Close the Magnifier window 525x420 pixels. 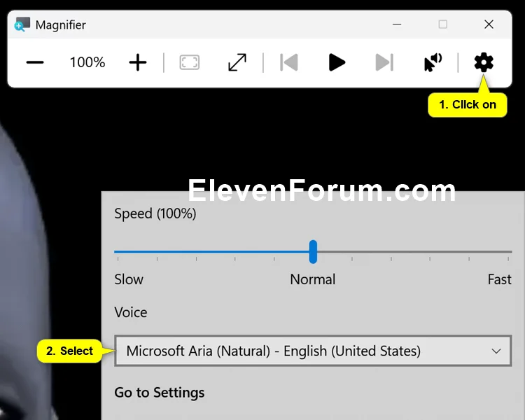[489, 24]
